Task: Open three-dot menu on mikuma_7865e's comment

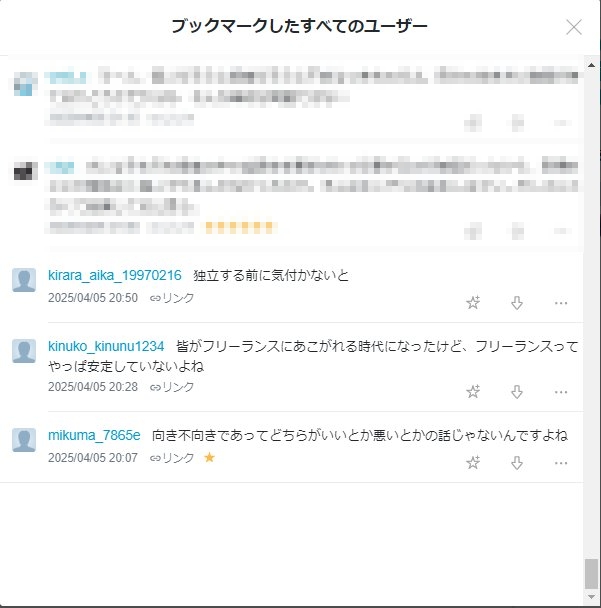Action: click(x=561, y=463)
